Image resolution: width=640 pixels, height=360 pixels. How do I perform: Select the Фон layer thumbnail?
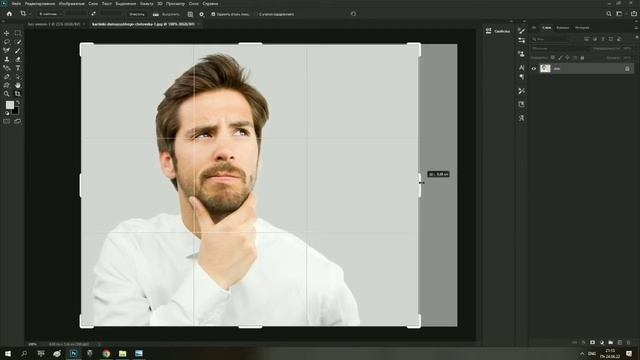pyautogui.click(x=545, y=69)
